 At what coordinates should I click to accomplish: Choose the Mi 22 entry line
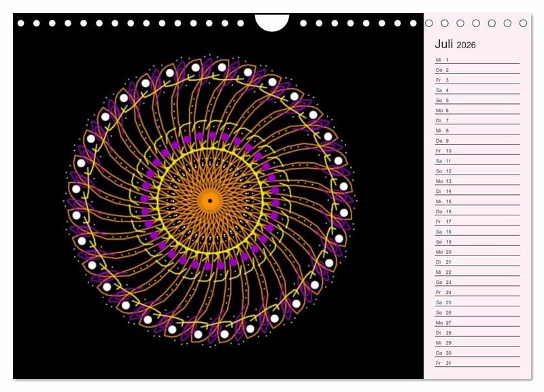click(477, 272)
